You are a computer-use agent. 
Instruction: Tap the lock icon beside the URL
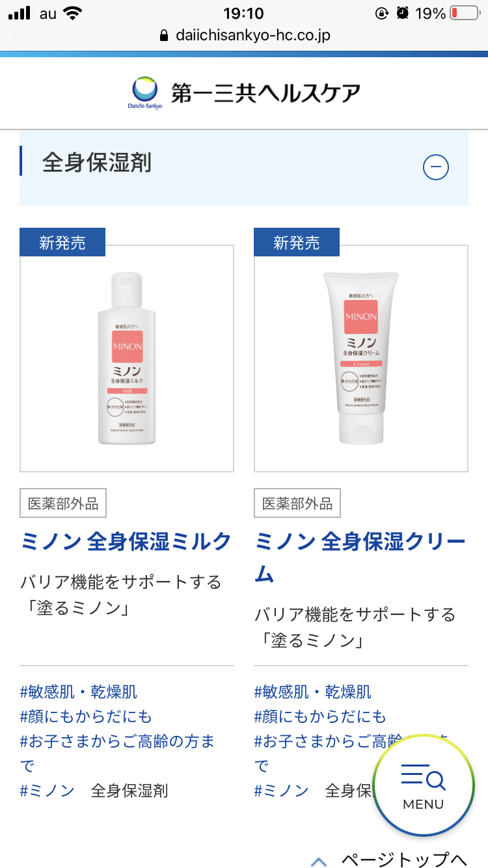[x=164, y=35]
